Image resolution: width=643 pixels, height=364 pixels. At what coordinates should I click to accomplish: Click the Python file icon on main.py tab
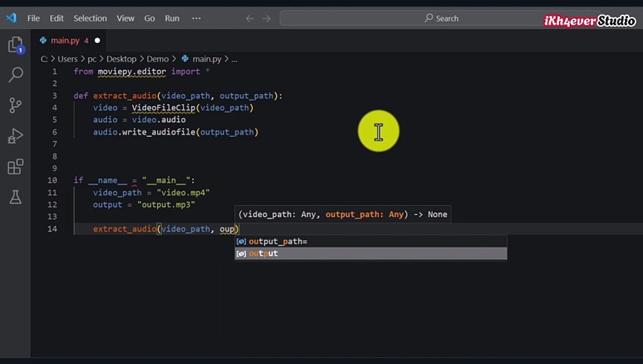click(43, 40)
